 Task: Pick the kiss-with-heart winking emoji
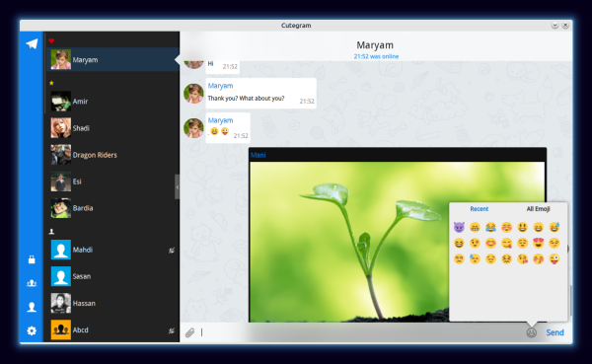pos(522,258)
